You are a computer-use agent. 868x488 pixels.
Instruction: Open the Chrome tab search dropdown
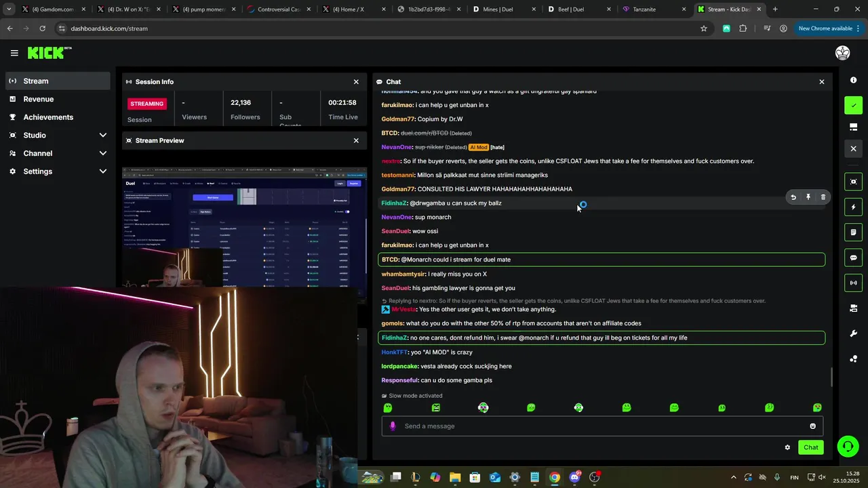tap(9, 9)
